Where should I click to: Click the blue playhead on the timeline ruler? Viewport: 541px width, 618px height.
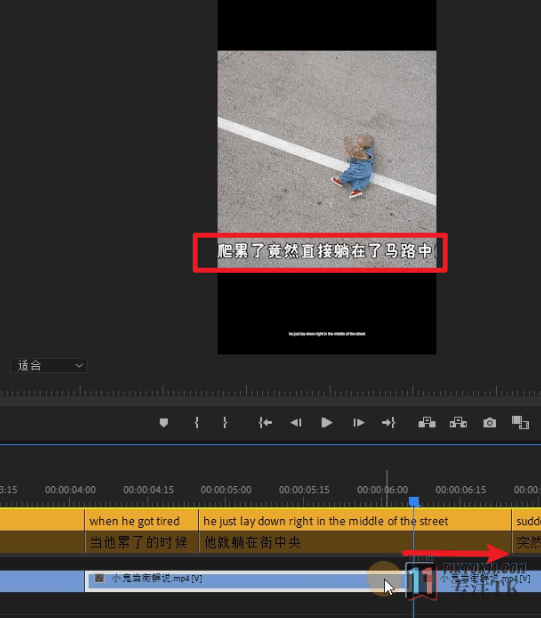[414, 502]
